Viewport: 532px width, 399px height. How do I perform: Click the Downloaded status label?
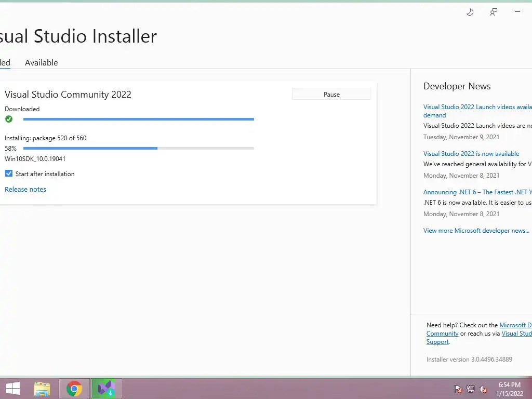tap(22, 109)
